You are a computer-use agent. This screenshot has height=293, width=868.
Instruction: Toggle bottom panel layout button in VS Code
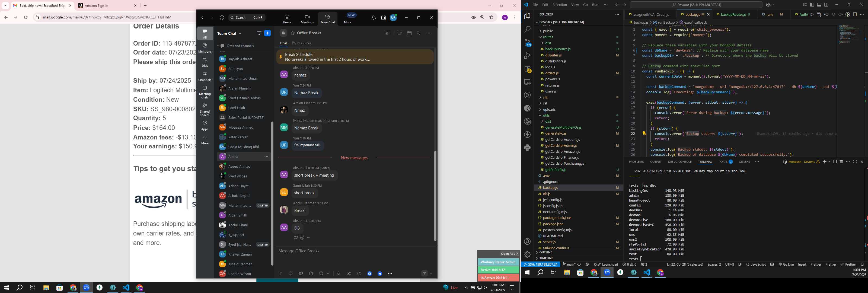819,5
